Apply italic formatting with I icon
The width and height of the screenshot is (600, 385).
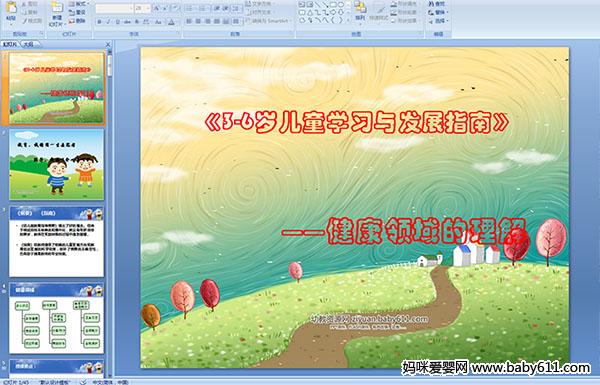(x=108, y=22)
